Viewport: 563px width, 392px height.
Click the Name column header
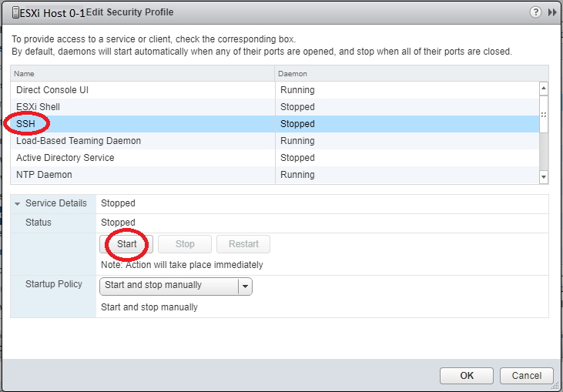coord(142,74)
